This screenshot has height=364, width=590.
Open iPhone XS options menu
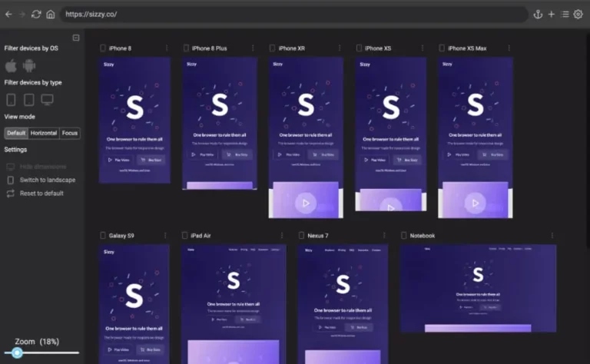(x=423, y=48)
